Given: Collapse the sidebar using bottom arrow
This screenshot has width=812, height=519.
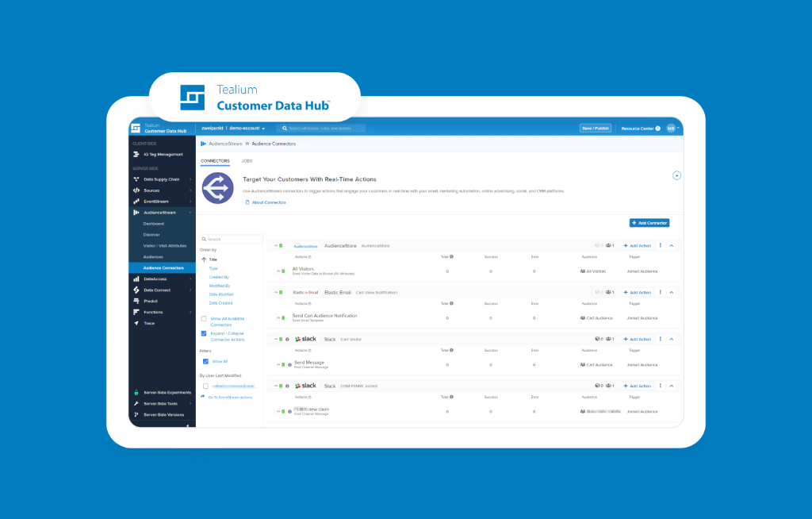Looking at the screenshot, I should pyautogui.click(x=187, y=425).
